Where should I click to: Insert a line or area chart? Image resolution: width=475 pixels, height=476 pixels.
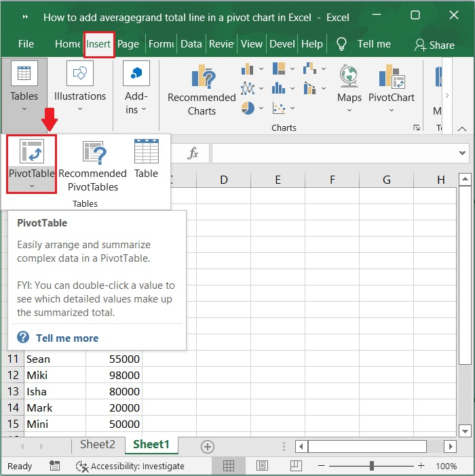point(252,88)
